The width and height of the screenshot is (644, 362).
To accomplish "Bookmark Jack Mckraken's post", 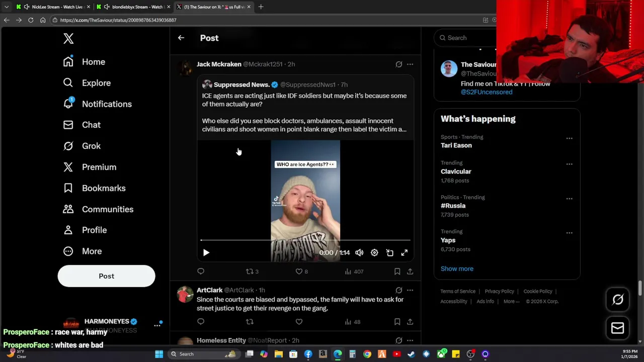I will point(397,271).
